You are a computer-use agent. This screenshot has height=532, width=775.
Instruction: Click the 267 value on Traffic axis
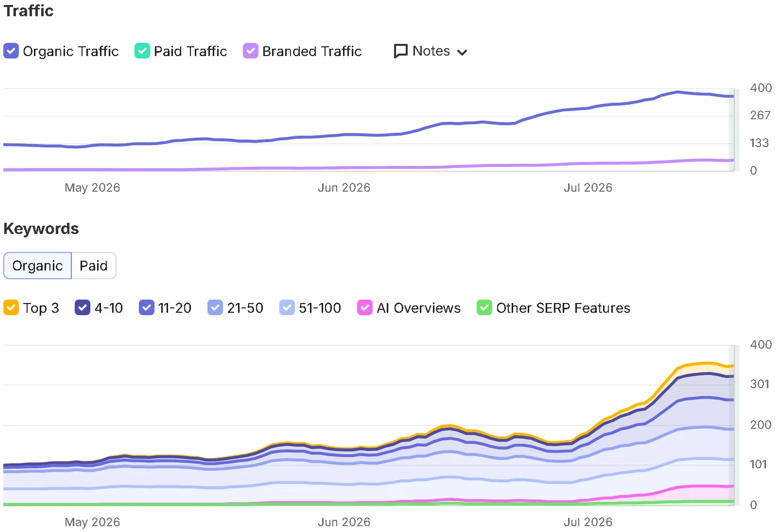(x=760, y=115)
